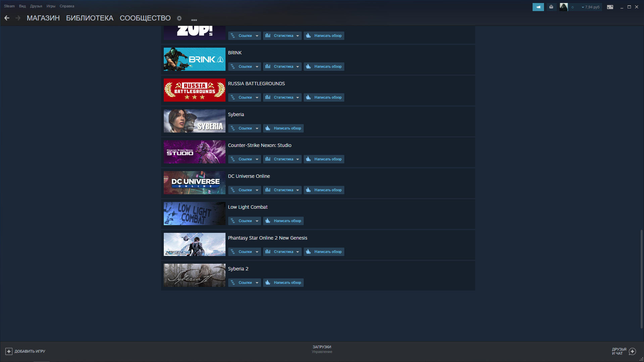
Task: Click the user profile avatar
Action: point(564,7)
